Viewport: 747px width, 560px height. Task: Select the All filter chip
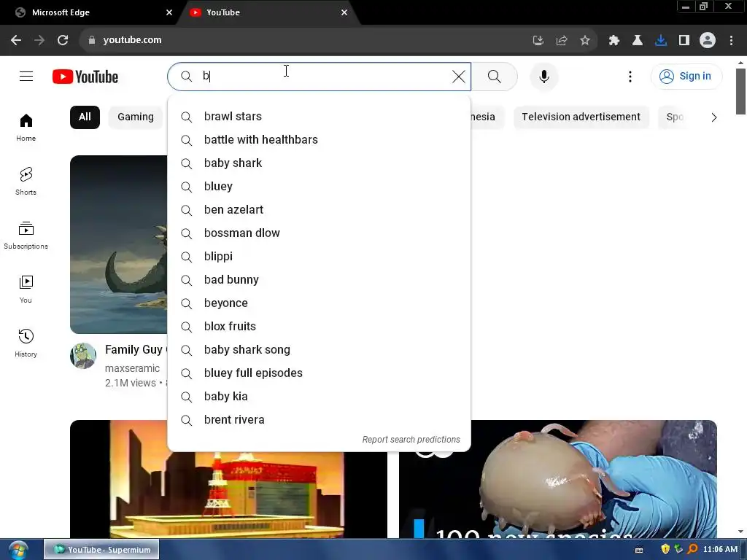click(85, 117)
